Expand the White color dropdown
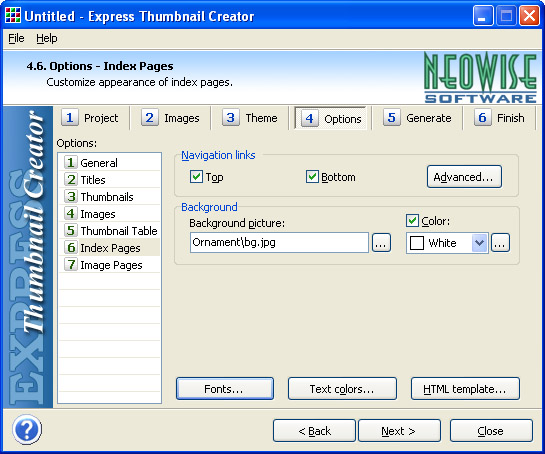This screenshot has height=454, width=545. (x=479, y=243)
